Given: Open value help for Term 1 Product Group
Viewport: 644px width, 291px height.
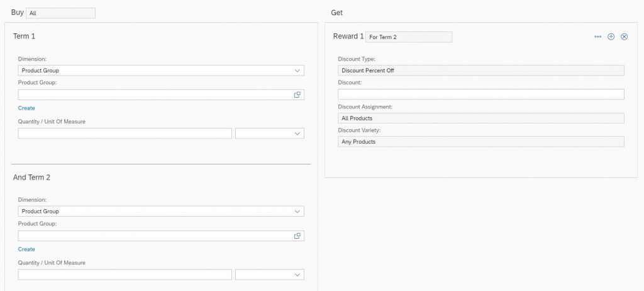Looking at the screenshot, I should [297, 94].
